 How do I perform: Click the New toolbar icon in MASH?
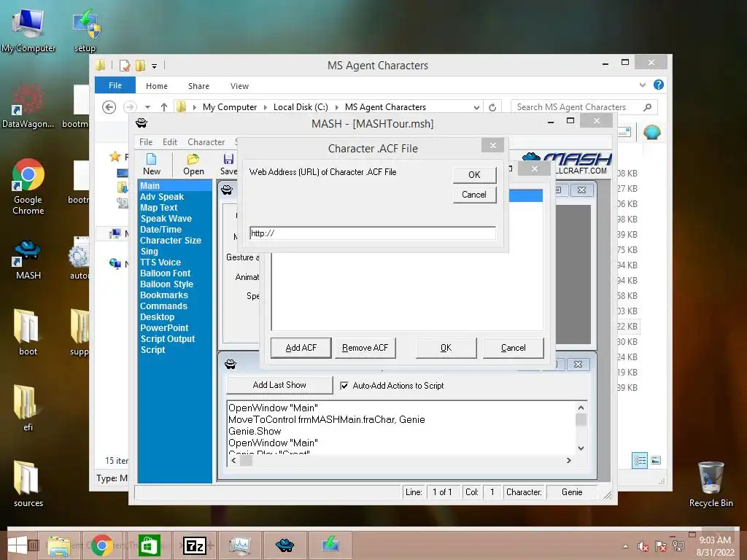152,164
